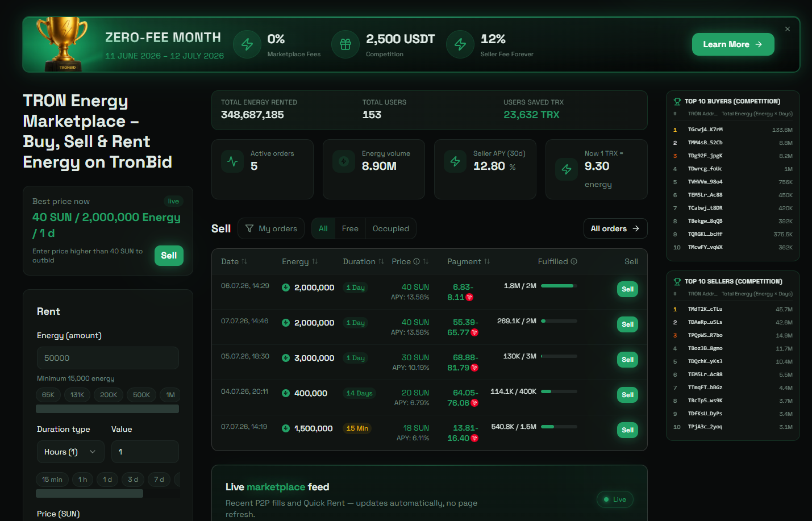Choose the 200K energy preset
This screenshot has height=521, width=812.
tap(109, 395)
